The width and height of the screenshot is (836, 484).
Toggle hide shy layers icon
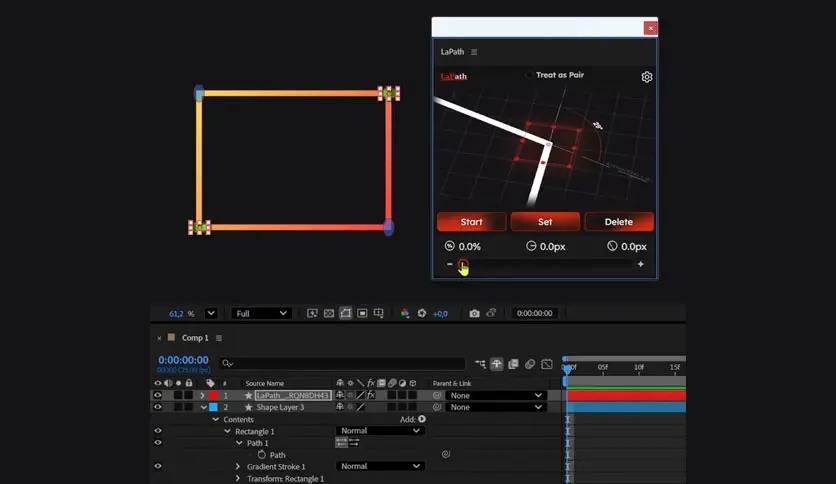[496, 364]
